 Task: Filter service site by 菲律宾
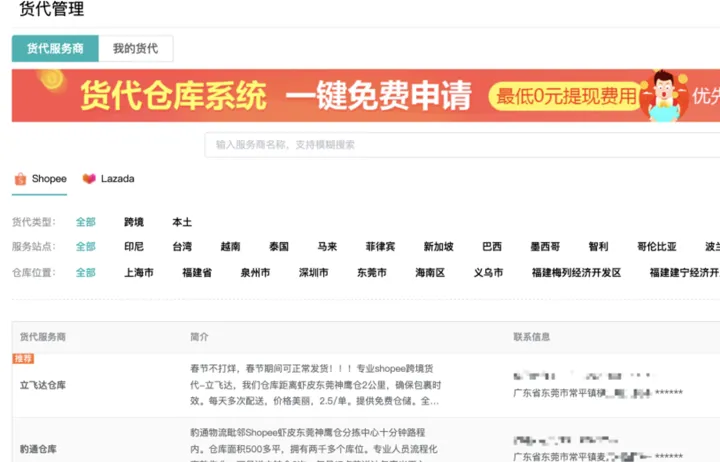pyautogui.click(x=381, y=247)
